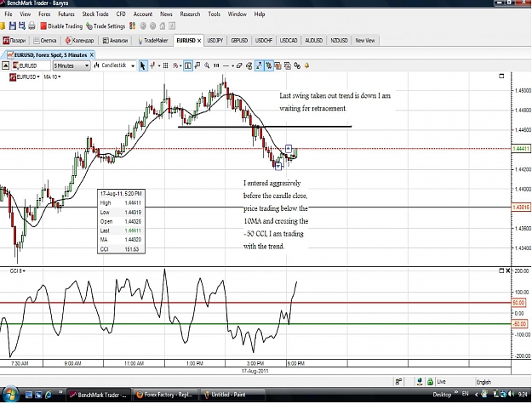This screenshot has height=404, width=532.
Task: Click the indicators icon in chart toolbar
Action: tap(175, 65)
